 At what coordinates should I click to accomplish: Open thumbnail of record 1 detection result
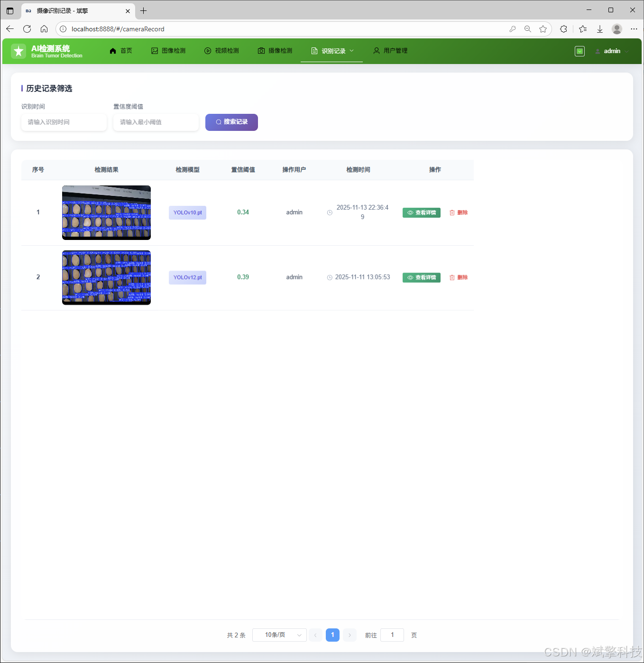point(106,212)
